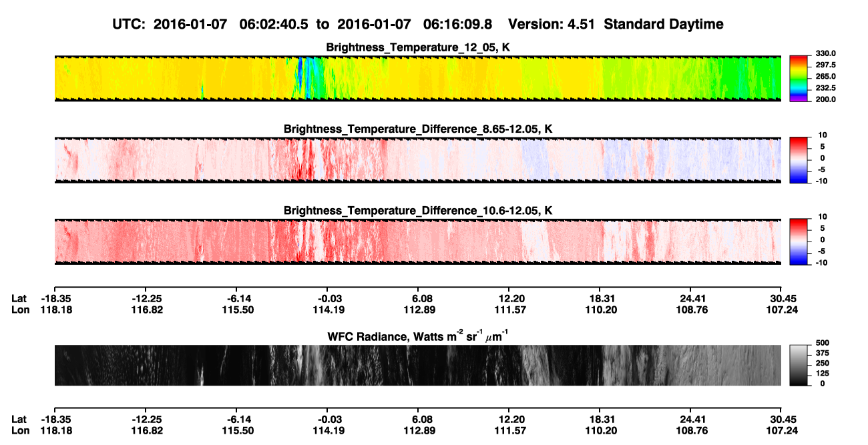Click the 'Lon' axis label above the WFC Radiance title
The image size is (868, 445).
(x=21, y=310)
